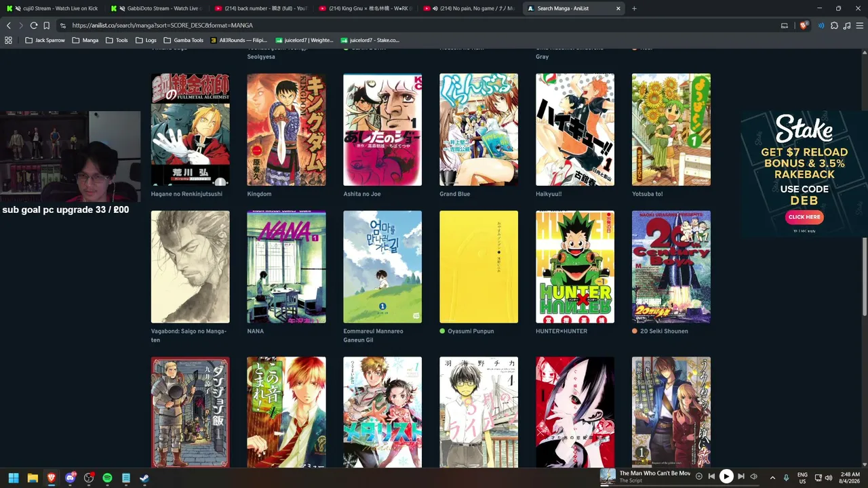Open OBS Studio from the taskbar
The height and width of the screenshot is (488, 868).
(x=89, y=478)
